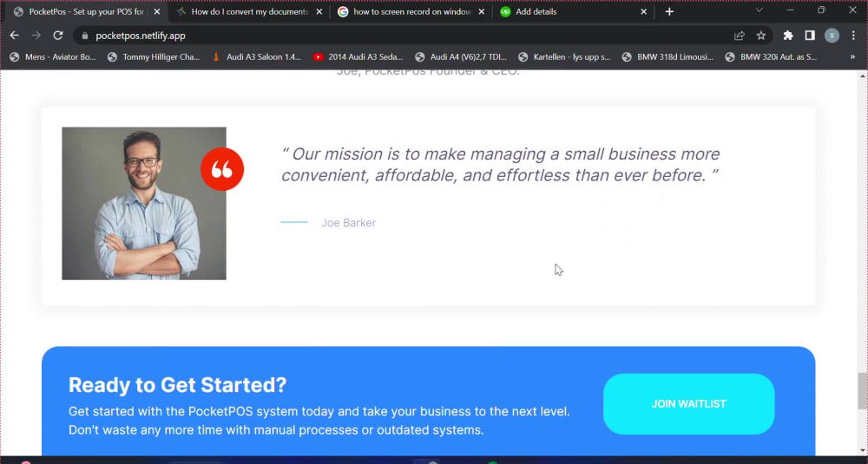Switch to 'how to screen record' Google tab

coord(411,11)
